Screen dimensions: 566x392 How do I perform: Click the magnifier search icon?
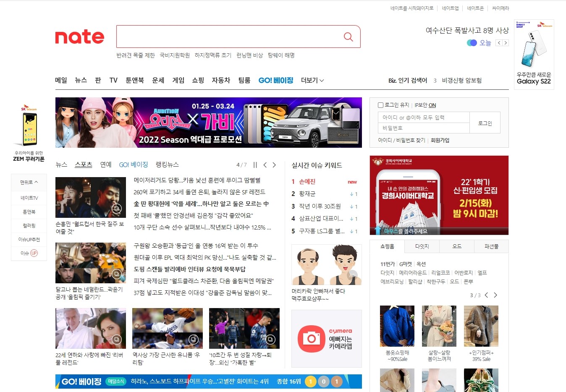348,37
